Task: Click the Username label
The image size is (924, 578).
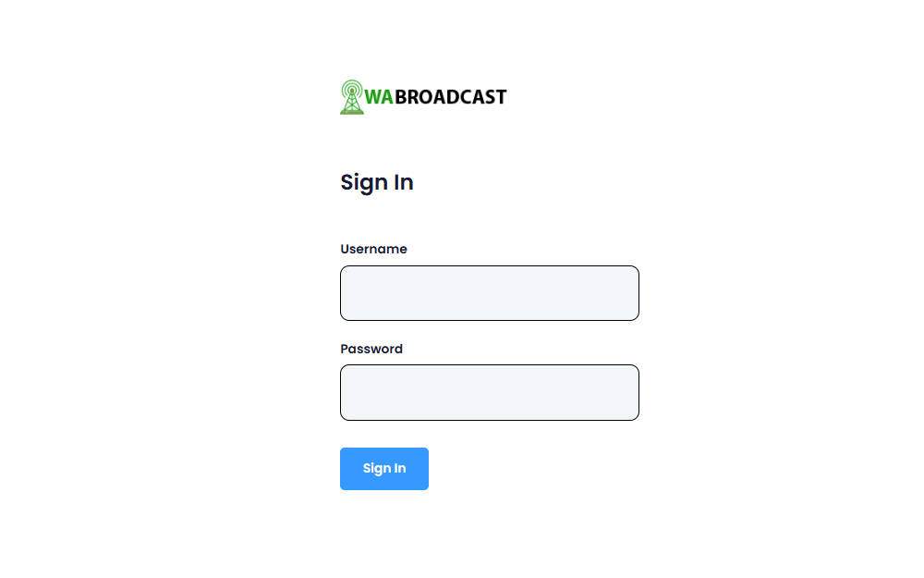Action: tap(373, 249)
